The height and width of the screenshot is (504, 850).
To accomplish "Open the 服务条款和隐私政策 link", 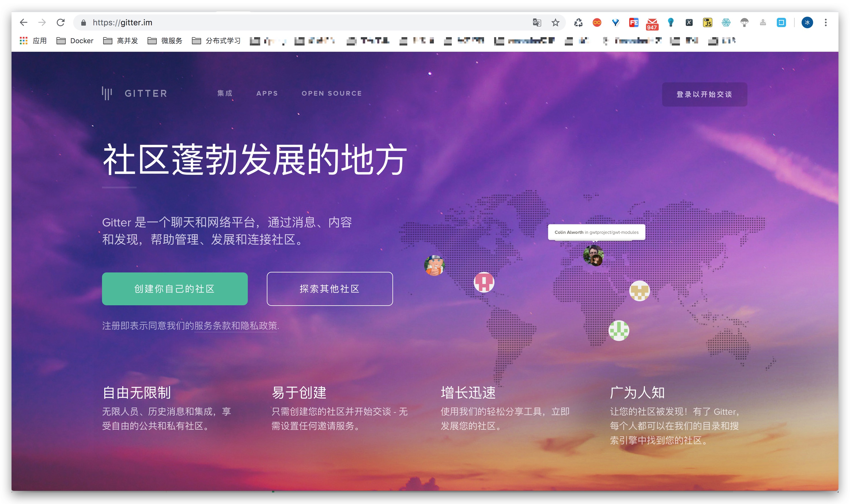I will (236, 326).
